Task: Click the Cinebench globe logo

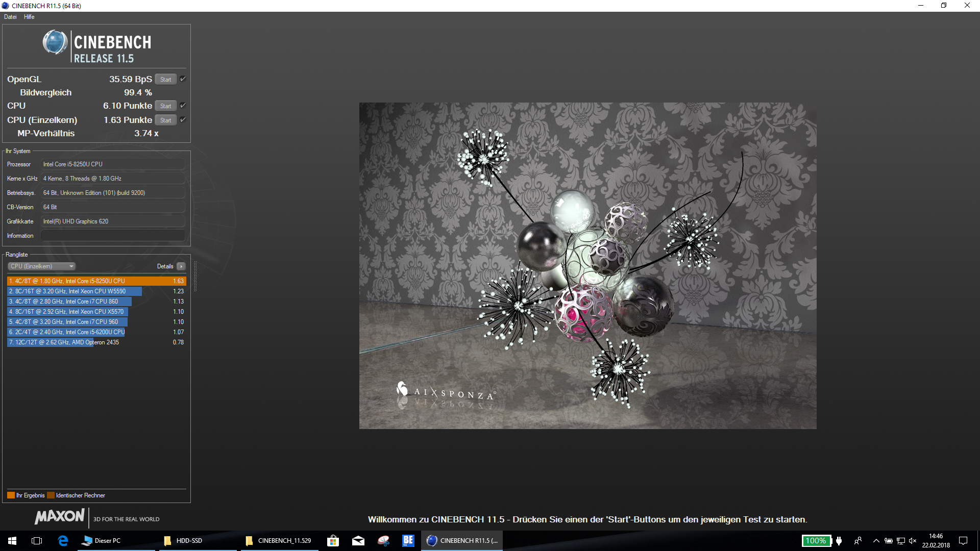Action: coord(55,42)
